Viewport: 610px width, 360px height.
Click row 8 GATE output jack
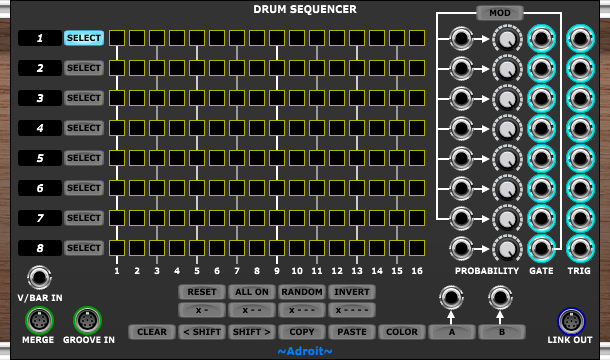(541, 248)
